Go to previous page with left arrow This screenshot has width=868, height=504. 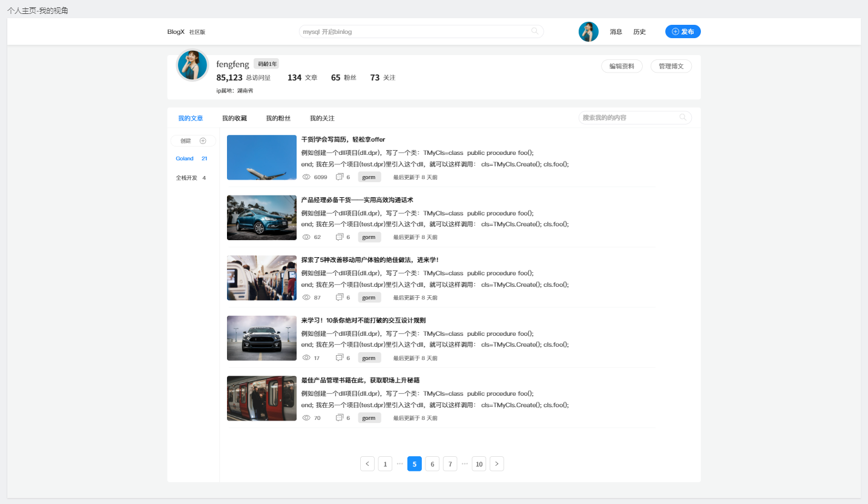367,464
